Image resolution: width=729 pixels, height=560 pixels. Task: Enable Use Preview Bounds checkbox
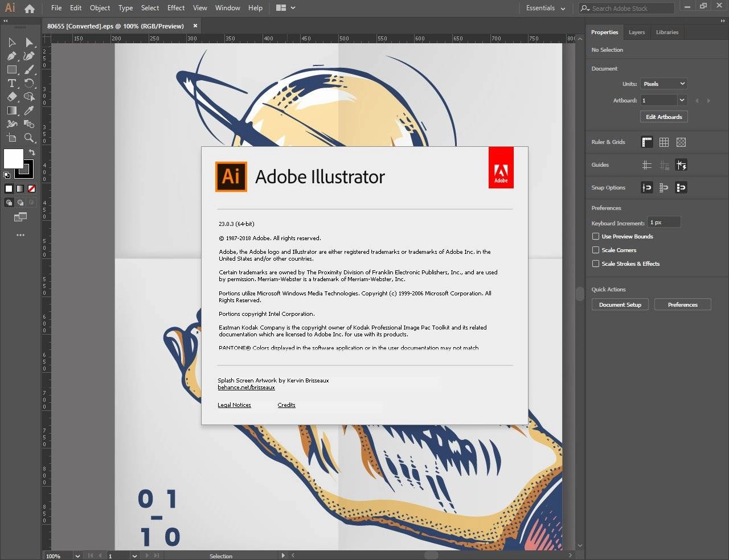[596, 236]
